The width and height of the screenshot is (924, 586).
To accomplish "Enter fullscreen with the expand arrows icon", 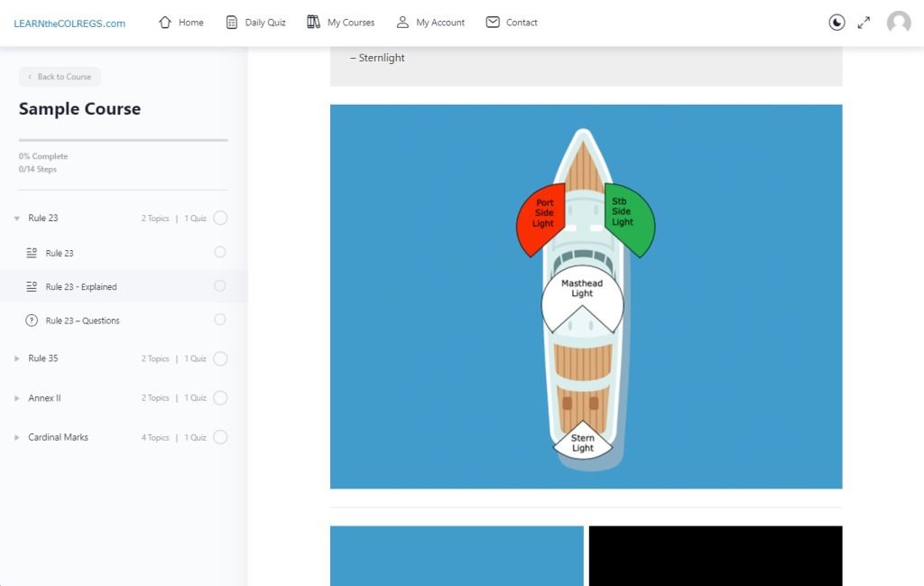I will click(864, 23).
